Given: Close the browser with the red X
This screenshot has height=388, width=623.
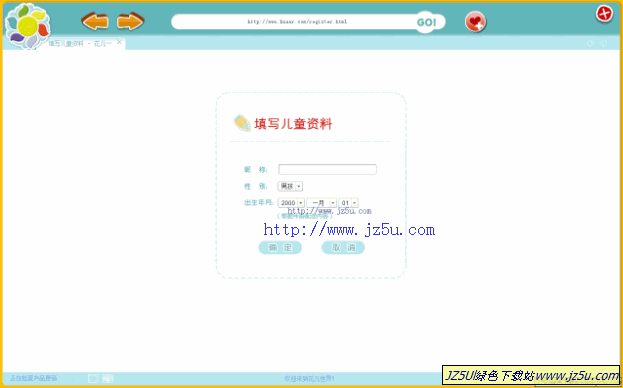Looking at the screenshot, I should pyautogui.click(x=604, y=14).
